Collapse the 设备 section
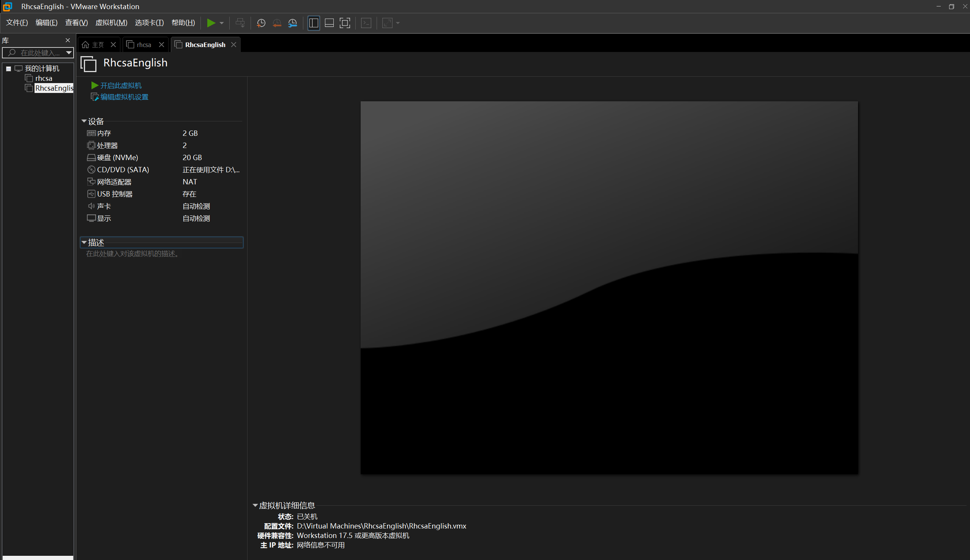This screenshot has height=560, width=970. pos(84,121)
